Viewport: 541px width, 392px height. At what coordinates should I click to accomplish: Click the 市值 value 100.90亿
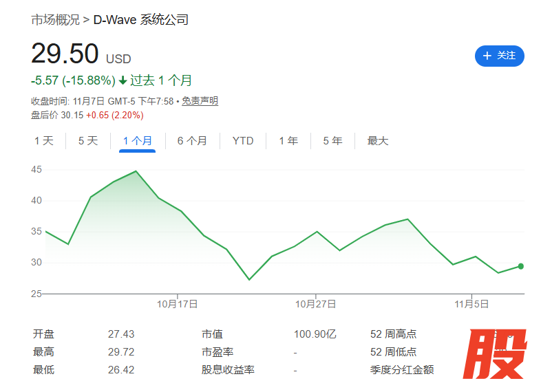click(x=315, y=334)
